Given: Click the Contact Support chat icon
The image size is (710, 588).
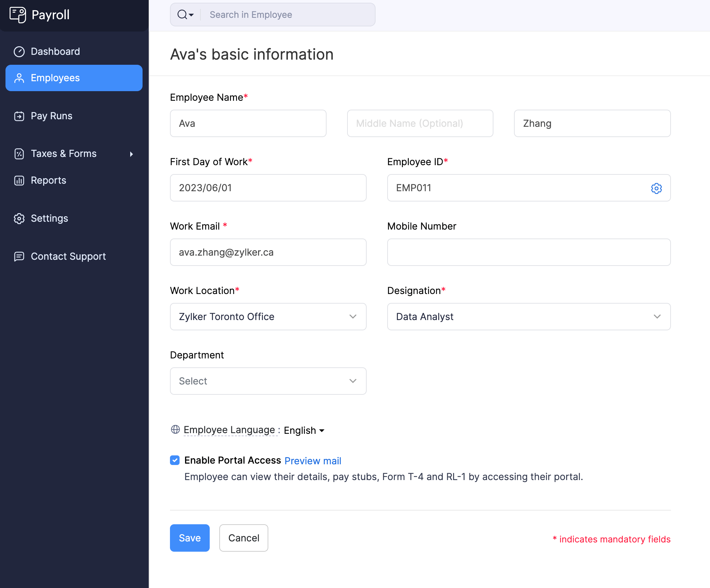Looking at the screenshot, I should [19, 257].
